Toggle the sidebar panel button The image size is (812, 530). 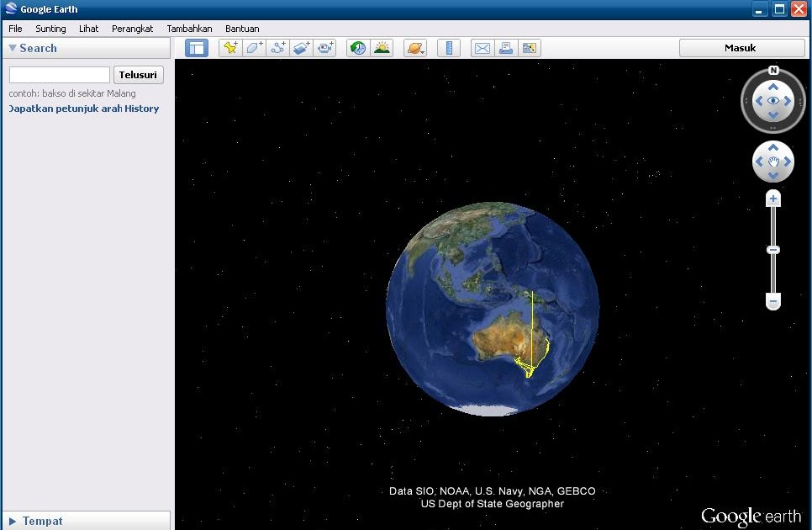coord(197,48)
